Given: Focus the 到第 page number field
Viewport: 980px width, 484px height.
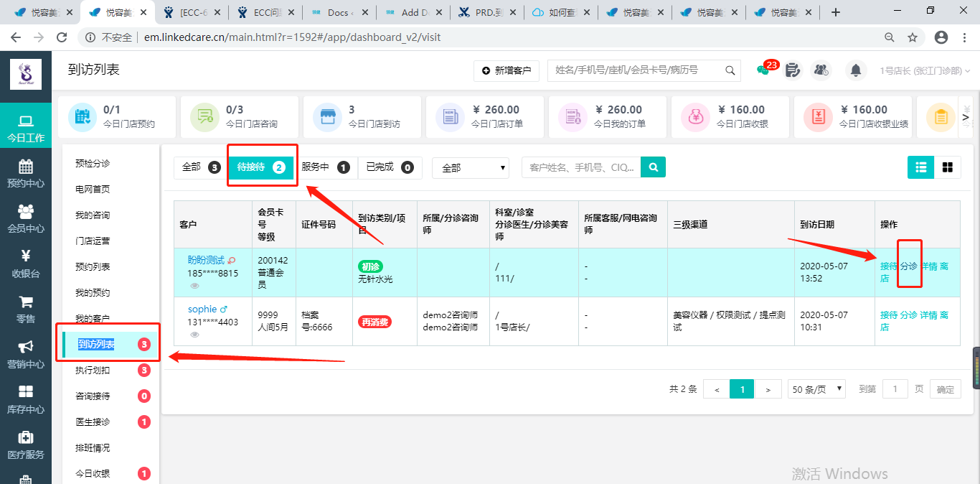Looking at the screenshot, I should coord(895,389).
